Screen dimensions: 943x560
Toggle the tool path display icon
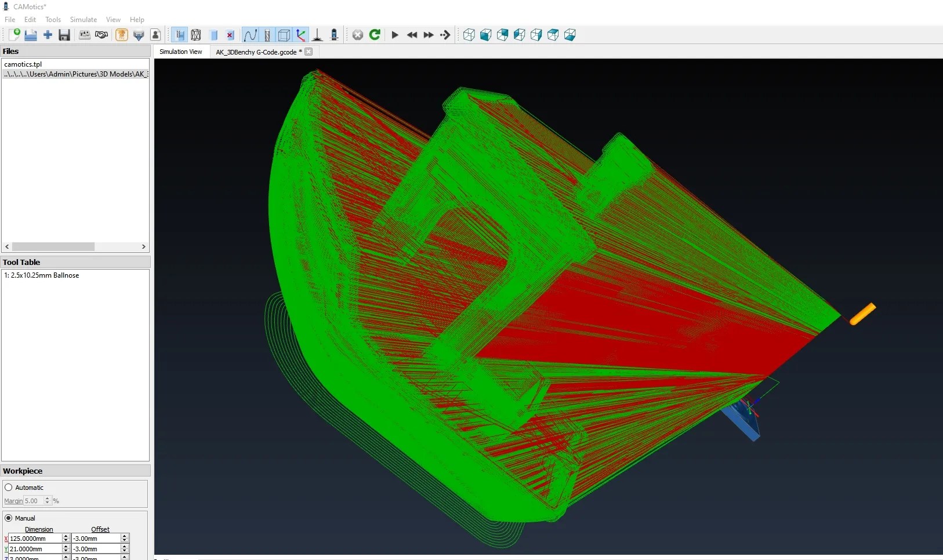(x=251, y=35)
